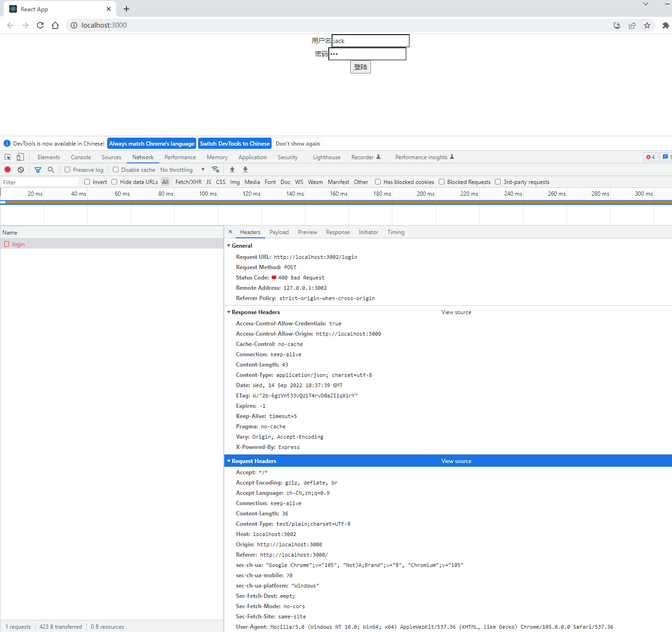The image size is (672, 632).
Task: Click Always match Chrome's language
Action: click(x=152, y=144)
